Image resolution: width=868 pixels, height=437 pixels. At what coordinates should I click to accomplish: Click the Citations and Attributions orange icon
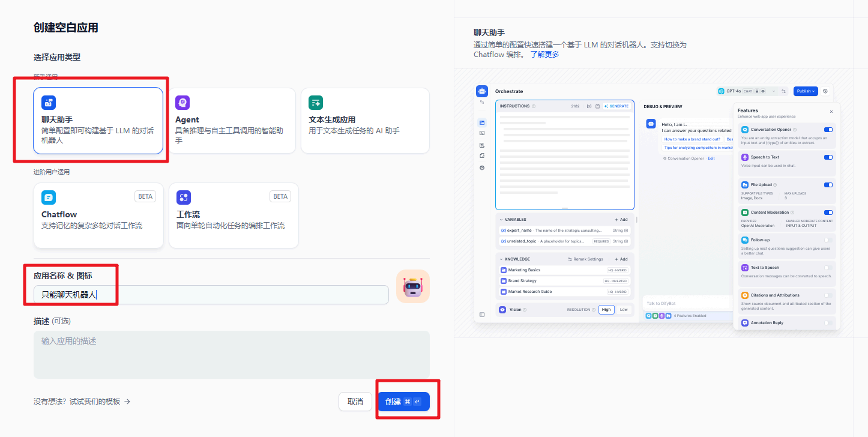click(745, 295)
